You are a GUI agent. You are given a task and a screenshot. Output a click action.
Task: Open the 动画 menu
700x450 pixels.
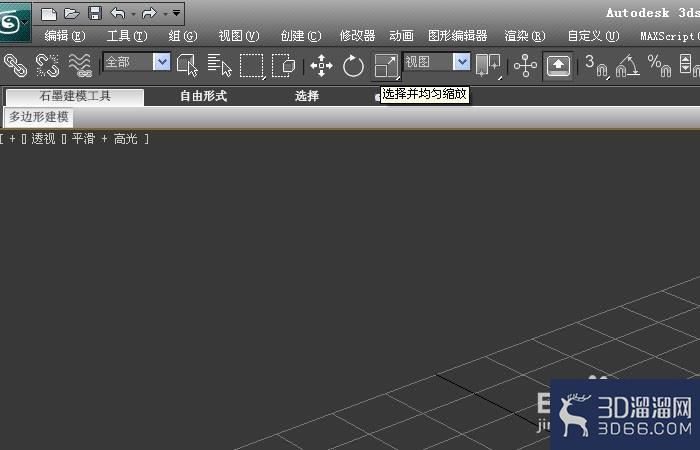[401, 36]
